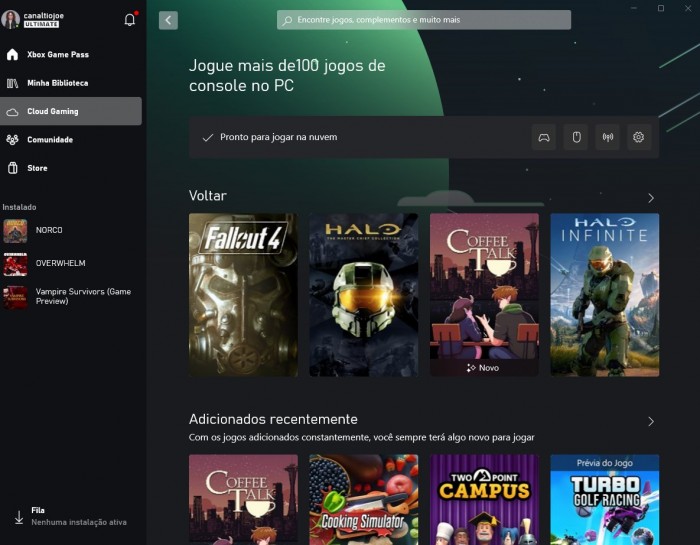Open Cooking Simulator game tile

pos(364,499)
